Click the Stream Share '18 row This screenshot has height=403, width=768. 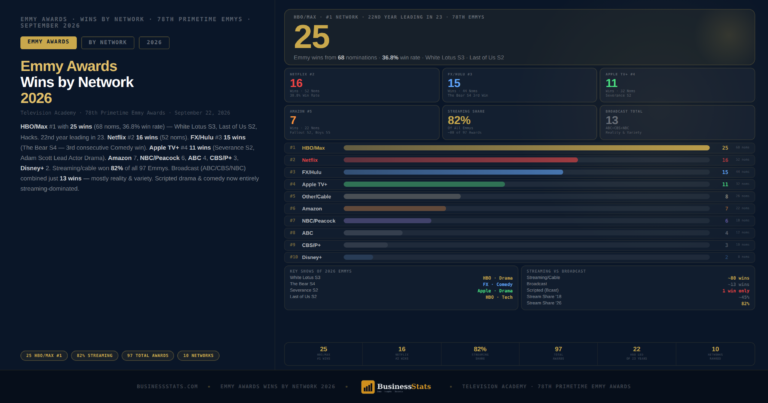pyautogui.click(x=638, y=297)
